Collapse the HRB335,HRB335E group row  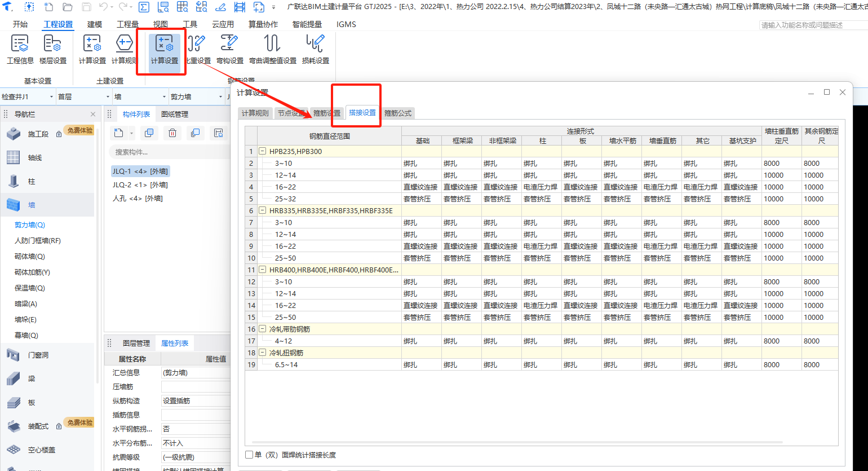coord(262,210)
